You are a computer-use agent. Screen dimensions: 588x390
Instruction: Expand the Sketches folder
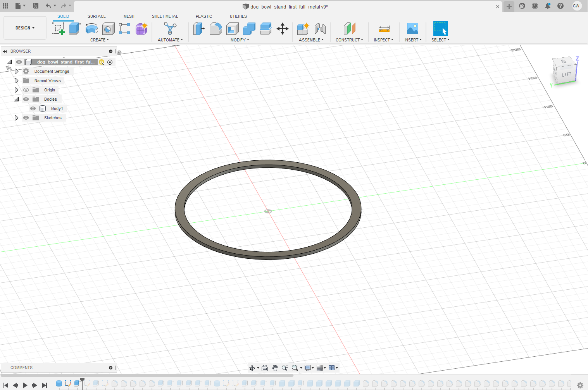16,118
